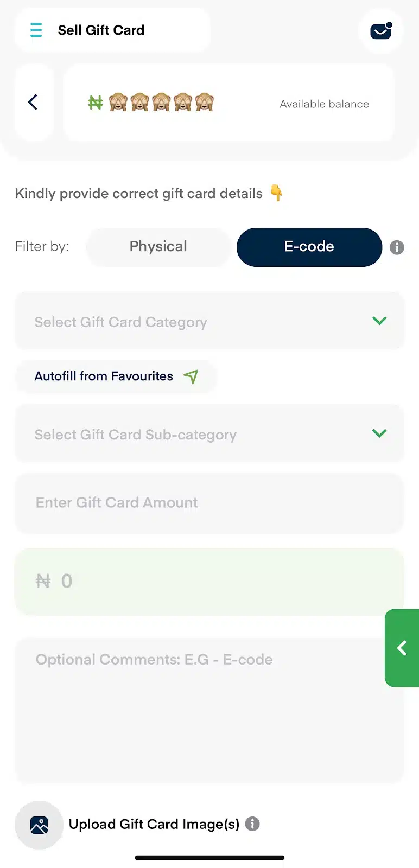Focus the Enter Gift Card Amount field
419x868 pixels.
(x=210, y=503)
